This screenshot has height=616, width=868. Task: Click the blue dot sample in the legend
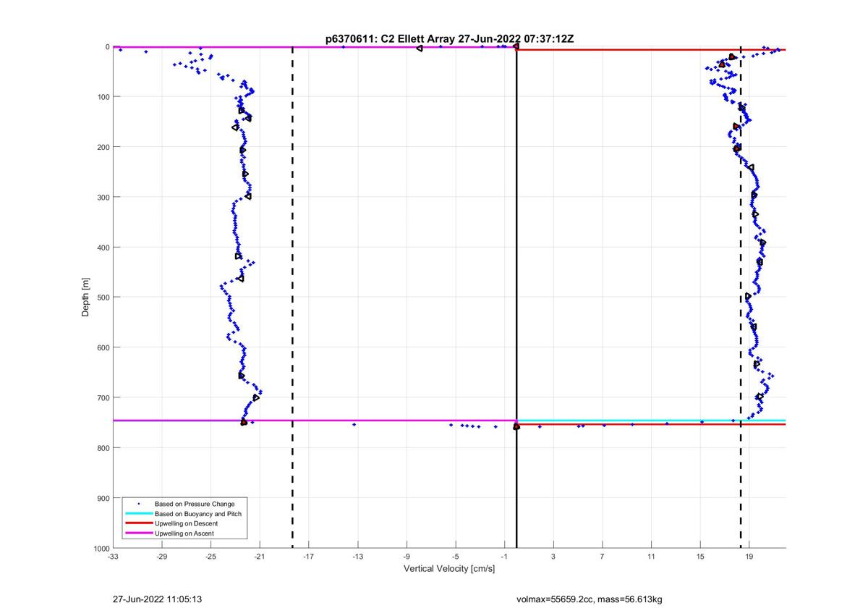click(x=137, y=503)
